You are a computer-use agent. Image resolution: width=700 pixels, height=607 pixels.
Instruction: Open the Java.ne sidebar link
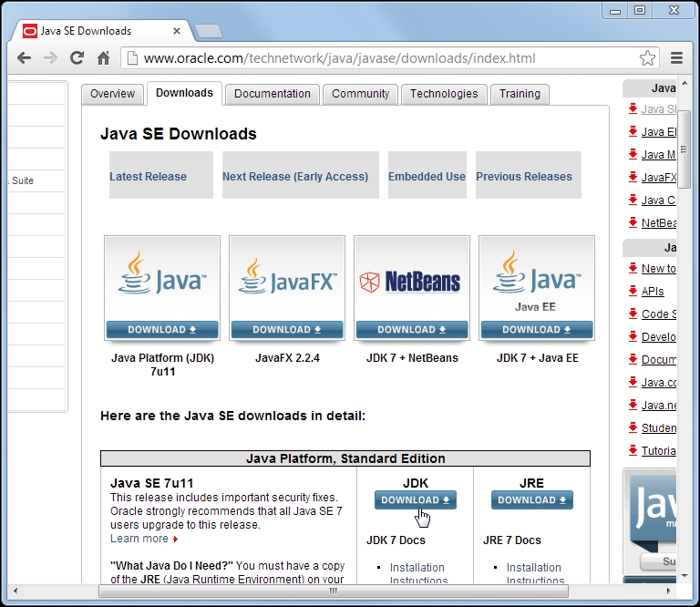tap(658, 405)
